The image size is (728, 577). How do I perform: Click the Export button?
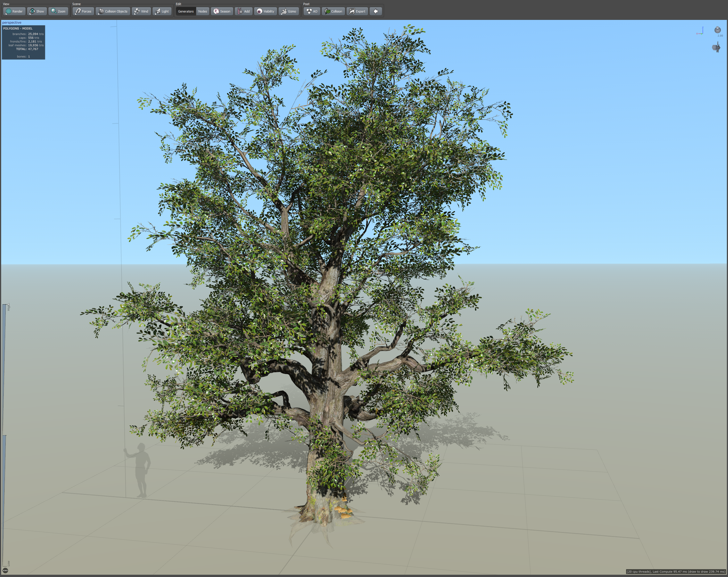pyautogui.click(x=357, y=11)
